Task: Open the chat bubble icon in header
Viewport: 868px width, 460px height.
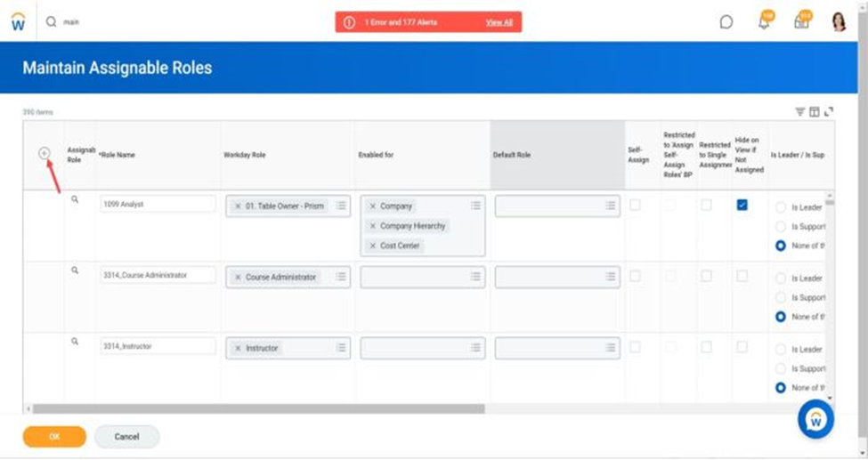Action: [x=726, y=22]
